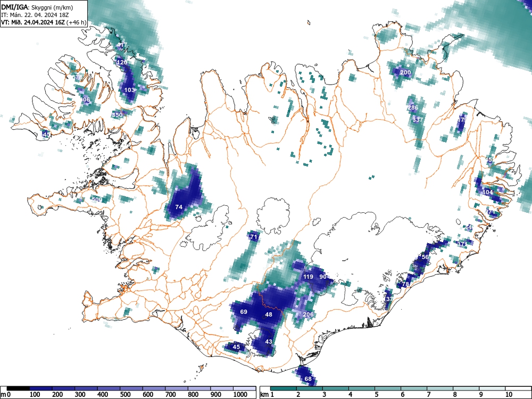Click the map visibility value 71
The width and height of the screenshot is (532, 399).
(x=254, y=237)
